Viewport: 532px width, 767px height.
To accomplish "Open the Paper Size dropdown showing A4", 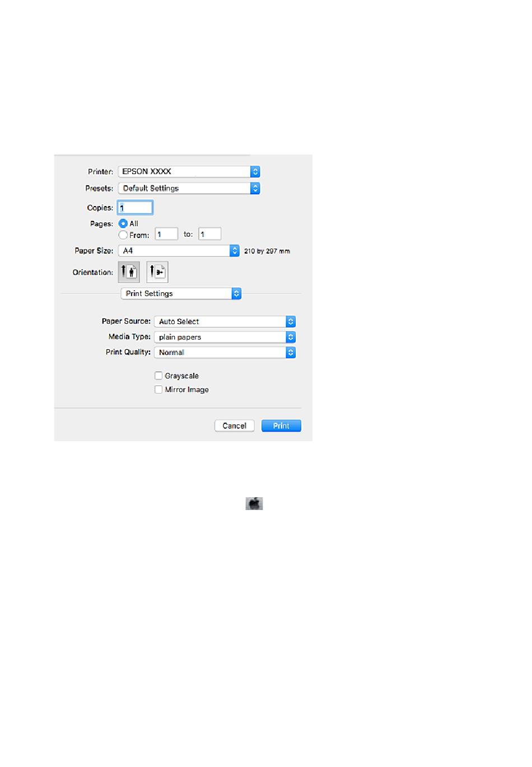I will 179,251.
